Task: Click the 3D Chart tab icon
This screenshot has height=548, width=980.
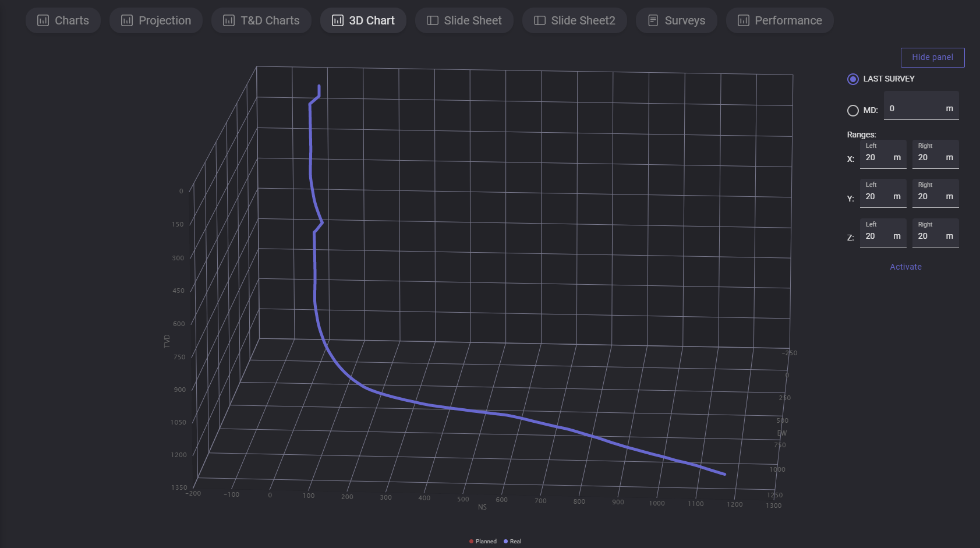Action: [338, 20]
